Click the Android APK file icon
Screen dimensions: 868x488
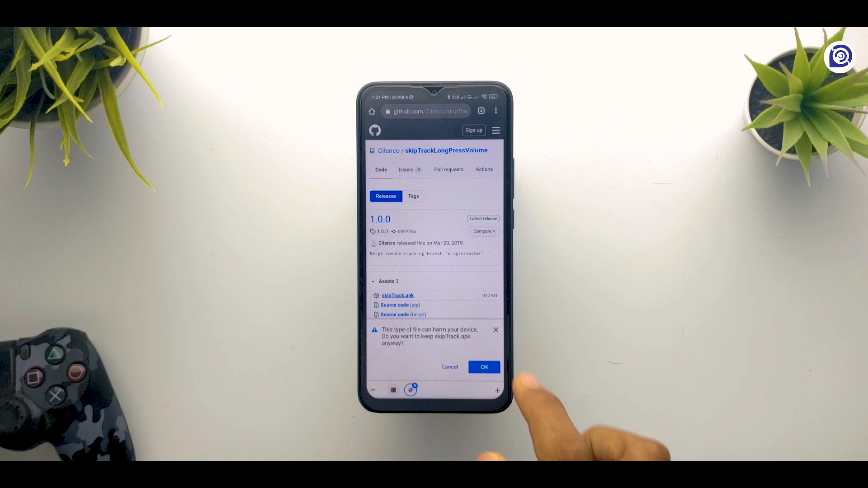(376, 295)
